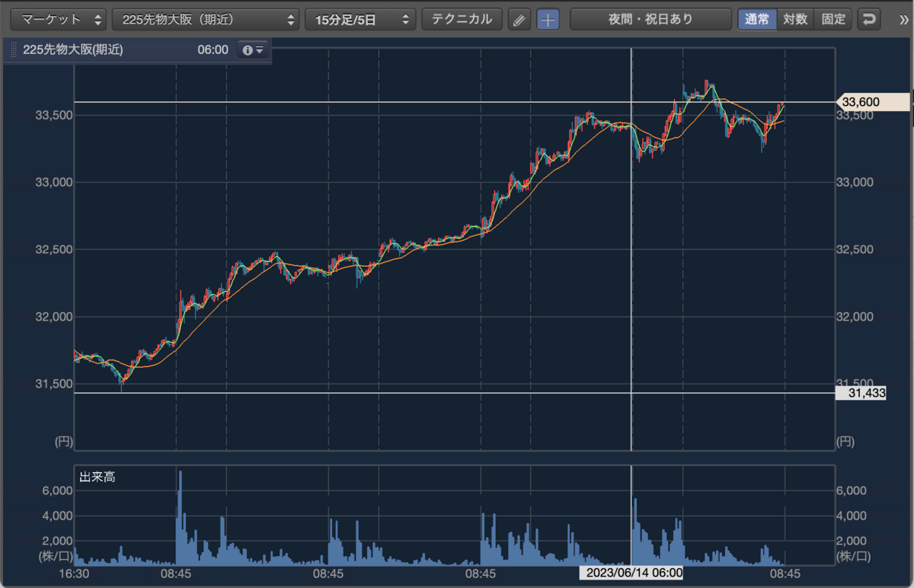The width and height of the screenshot is (914, 588).
Task: Click the right axis 32,500 price label
Action: (855, 250)
